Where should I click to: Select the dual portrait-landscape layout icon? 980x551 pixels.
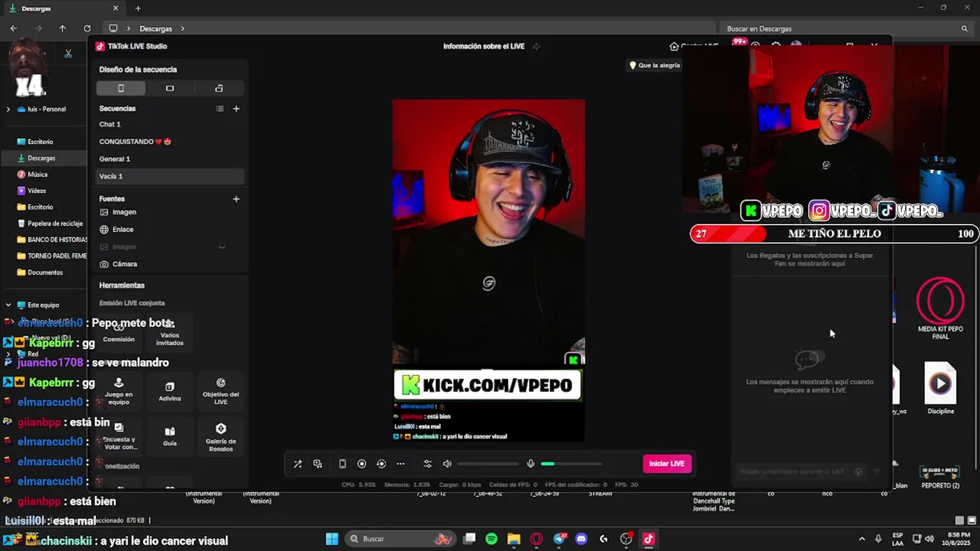219,88
